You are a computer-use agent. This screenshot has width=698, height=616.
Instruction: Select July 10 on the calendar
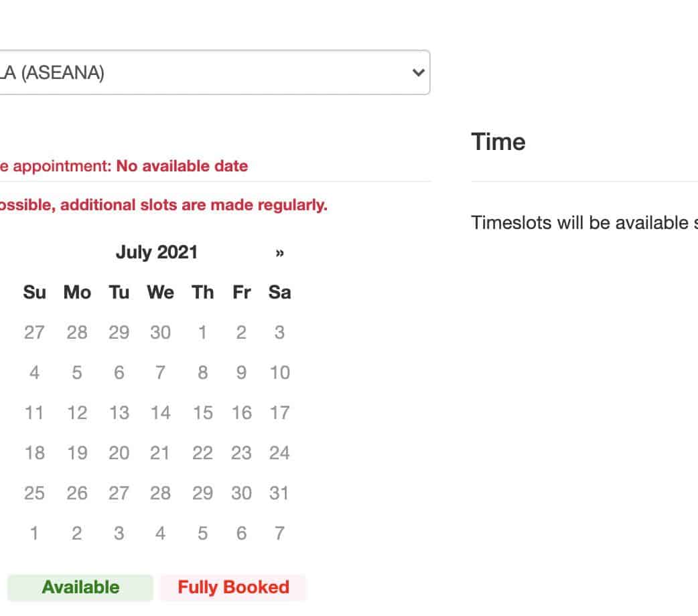[279, 373]
